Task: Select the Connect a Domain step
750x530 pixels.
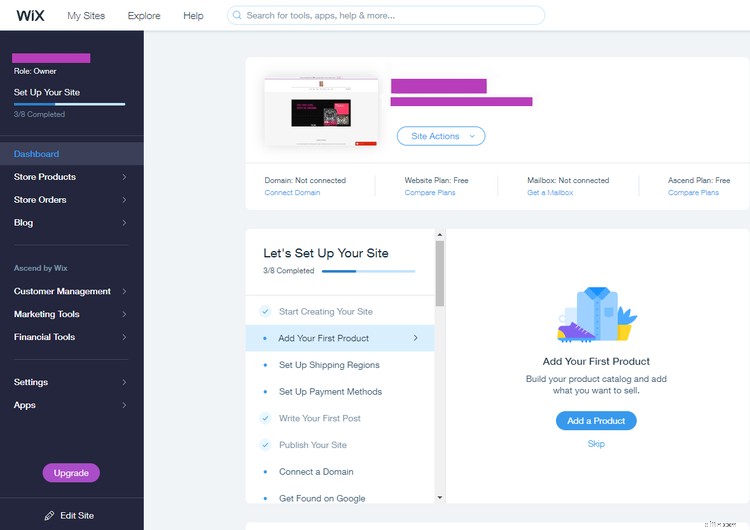Action: click(x=316, y=472)
